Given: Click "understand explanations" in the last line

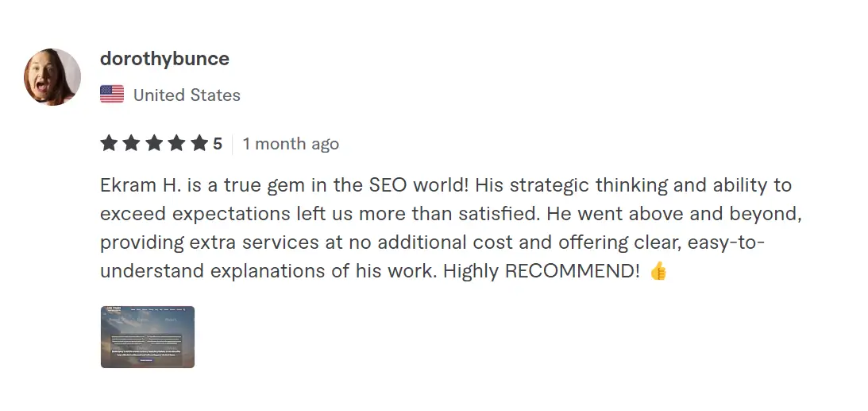Looking at the screenshot, I should click(x=210, y=272).
